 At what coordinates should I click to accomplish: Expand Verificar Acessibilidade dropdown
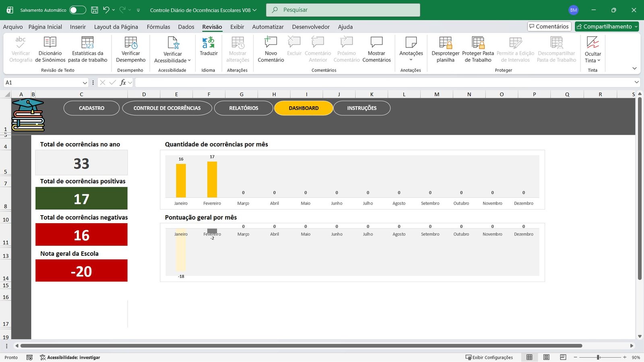[x=173, y=61]
